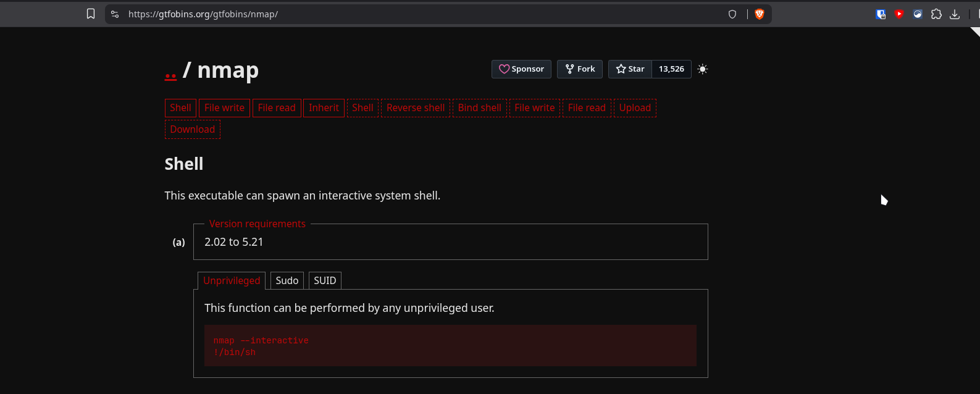Jump to dashed-bordered File read tag
This screenshot has height=394, width=980.
[587, 108]
